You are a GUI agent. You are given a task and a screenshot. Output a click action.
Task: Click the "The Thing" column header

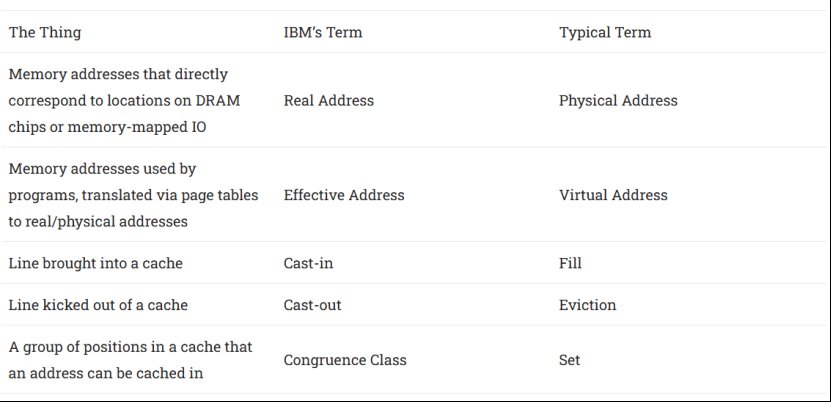pyautogui.click(x=45, y=33)
